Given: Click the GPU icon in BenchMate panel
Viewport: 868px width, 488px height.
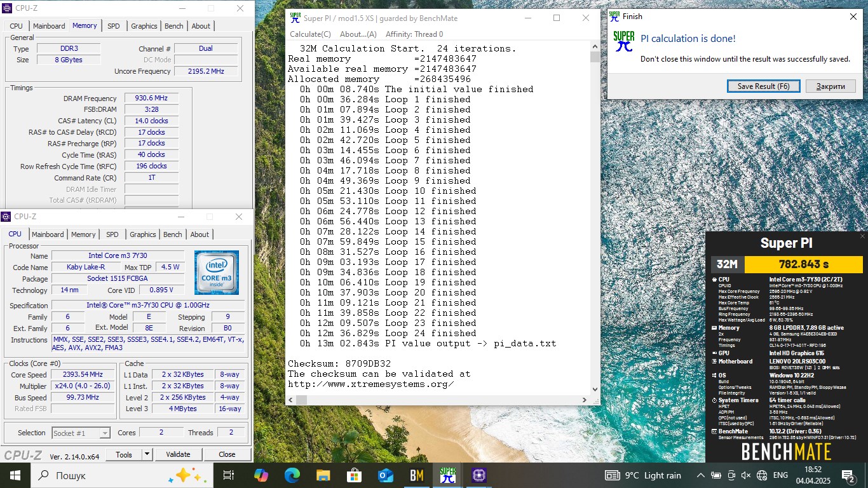Looking at the screenshot, I should (x=714, y=353).
